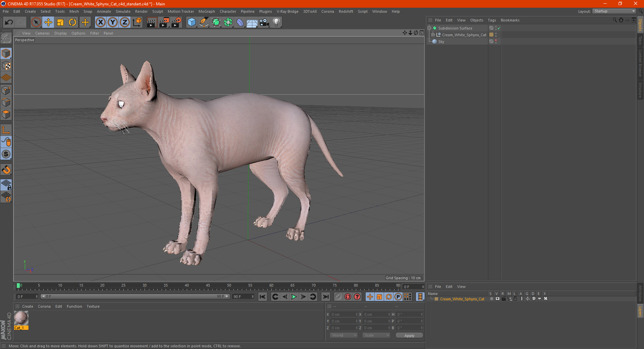Open the Scale mode dropdown
The image size is (644, 349).
click(376, 335)
